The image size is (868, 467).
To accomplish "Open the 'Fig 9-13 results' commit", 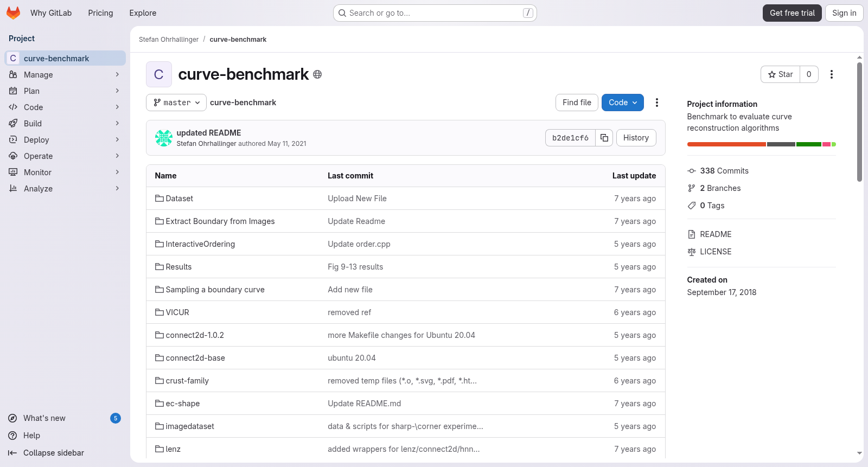I will coord(355,267).
